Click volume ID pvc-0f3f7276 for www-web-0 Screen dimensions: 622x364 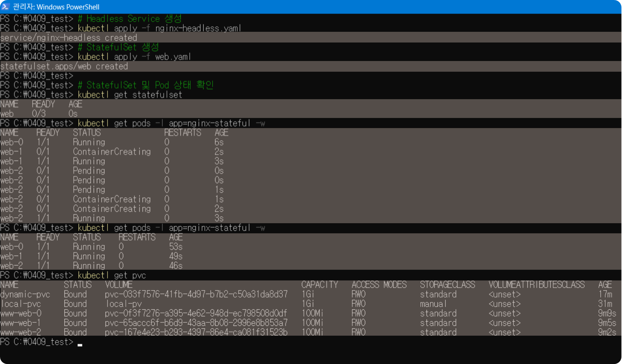(196, 313)
